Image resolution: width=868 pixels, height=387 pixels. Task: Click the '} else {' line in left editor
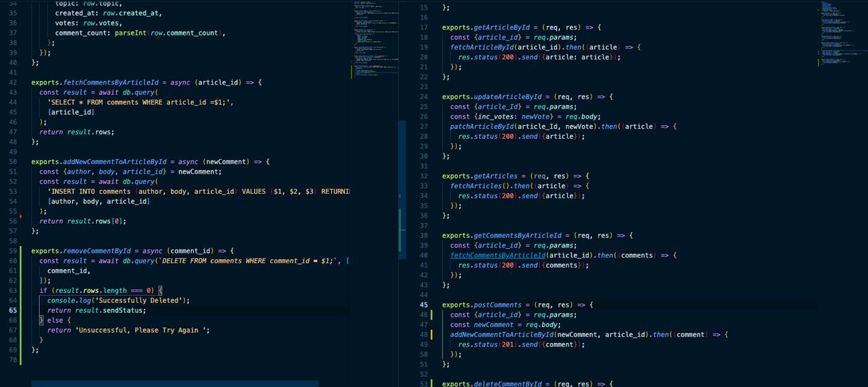tap(56, 320)
